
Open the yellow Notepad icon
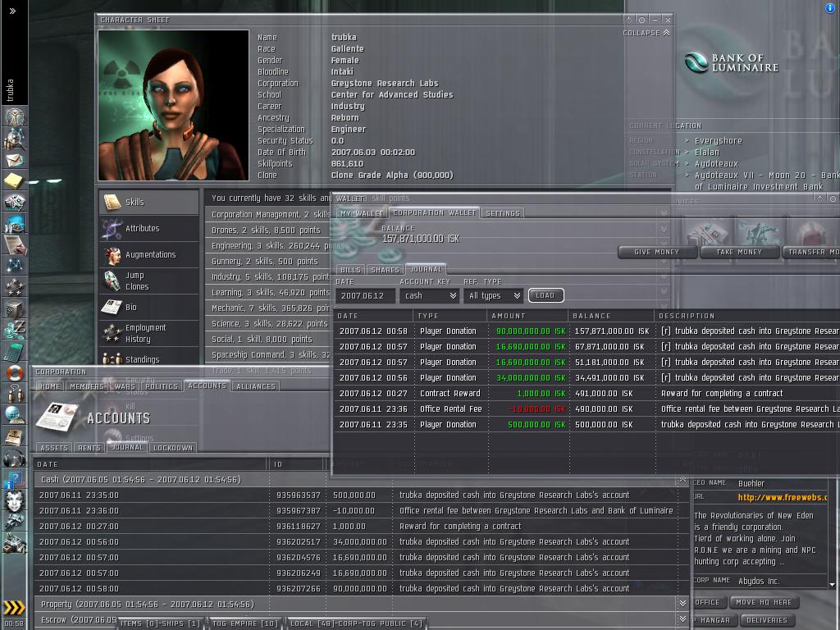[x=15, y=181]
